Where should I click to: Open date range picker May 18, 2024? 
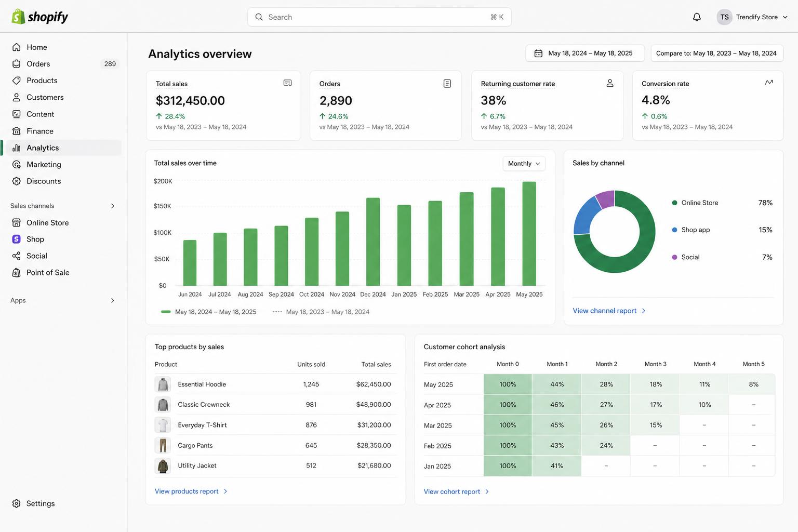585,54
